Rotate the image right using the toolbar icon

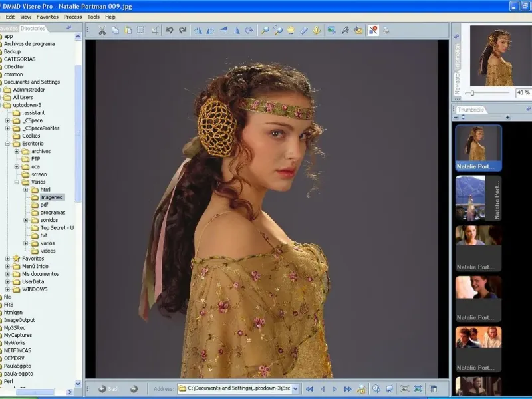click(x=210, y=31)
